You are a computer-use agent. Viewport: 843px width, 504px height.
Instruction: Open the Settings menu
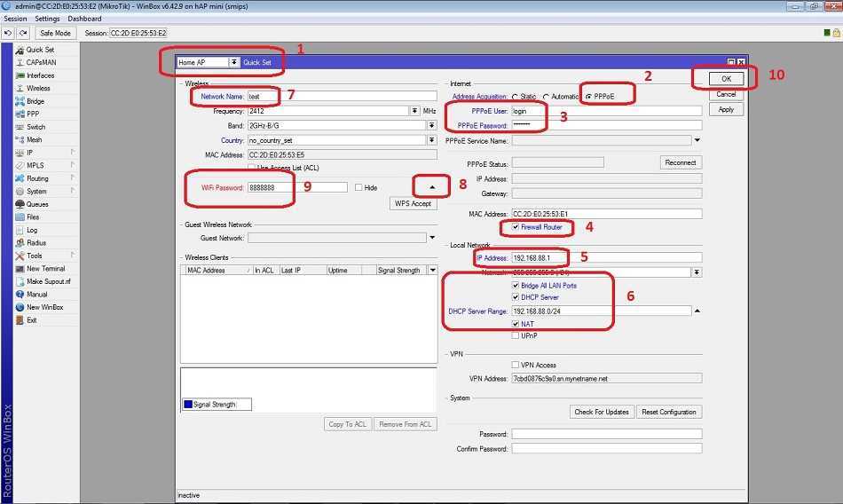pyautogui.click(x=47, y=19)
